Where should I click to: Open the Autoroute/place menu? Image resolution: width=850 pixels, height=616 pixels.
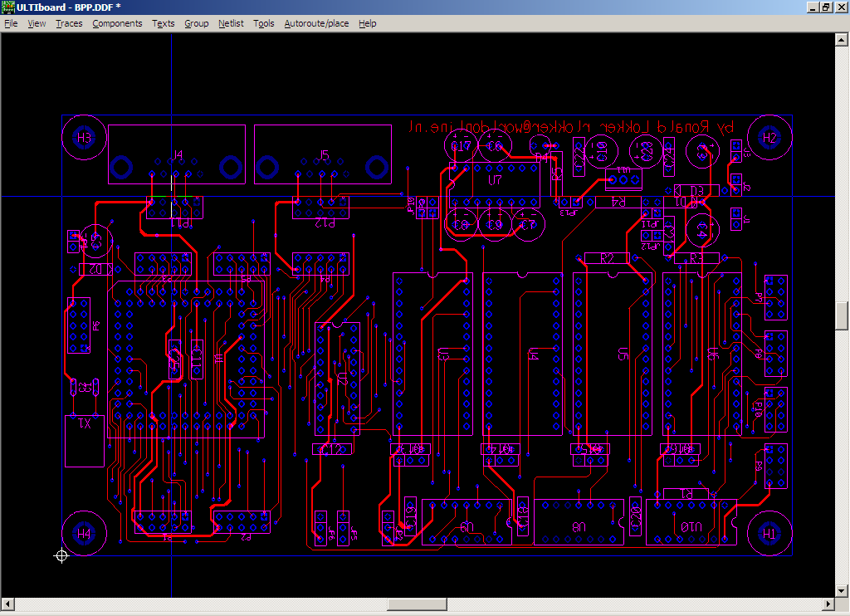click(316, 23)
